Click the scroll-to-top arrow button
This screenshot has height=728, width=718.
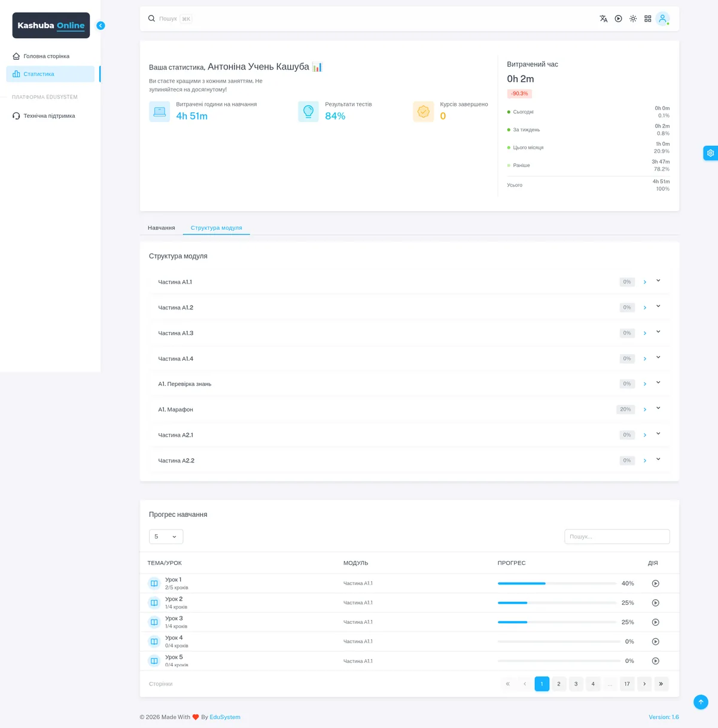tap(701, 702)
